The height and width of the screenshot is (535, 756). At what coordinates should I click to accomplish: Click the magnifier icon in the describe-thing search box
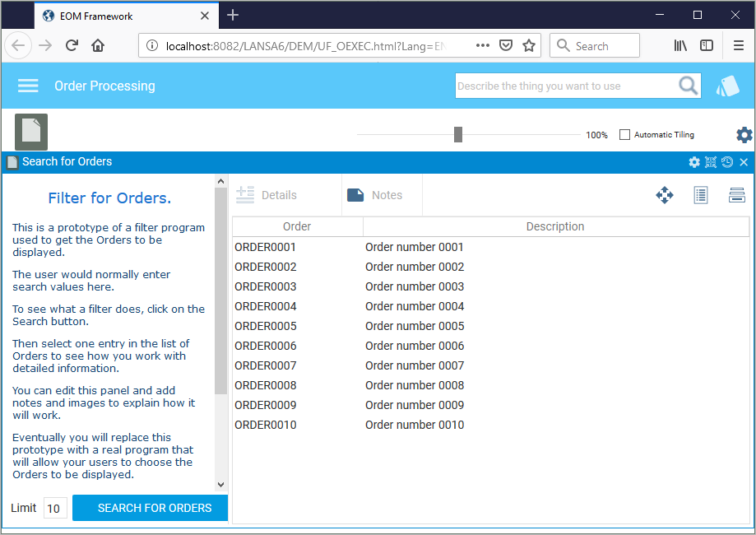coord(688,86)
